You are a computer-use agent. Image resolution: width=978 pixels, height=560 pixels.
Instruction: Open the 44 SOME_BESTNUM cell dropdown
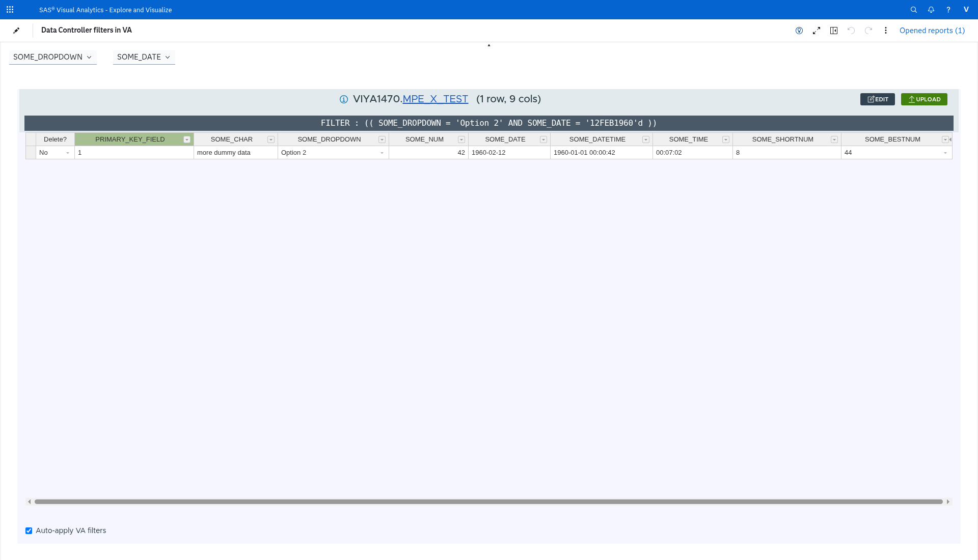(945, 153)
